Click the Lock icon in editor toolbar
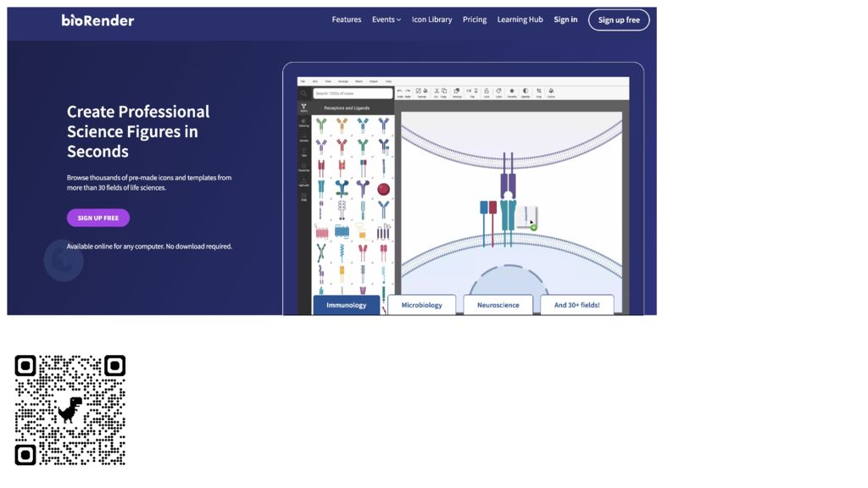The height and width of the screenshot is (488, 868). click(487, 91)
